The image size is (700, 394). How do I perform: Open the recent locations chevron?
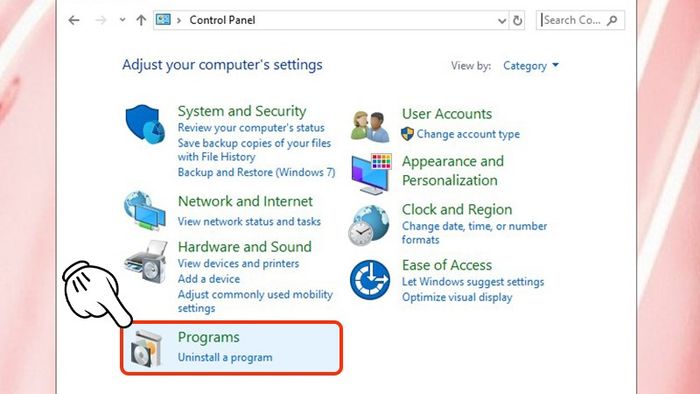click(122, 20)
